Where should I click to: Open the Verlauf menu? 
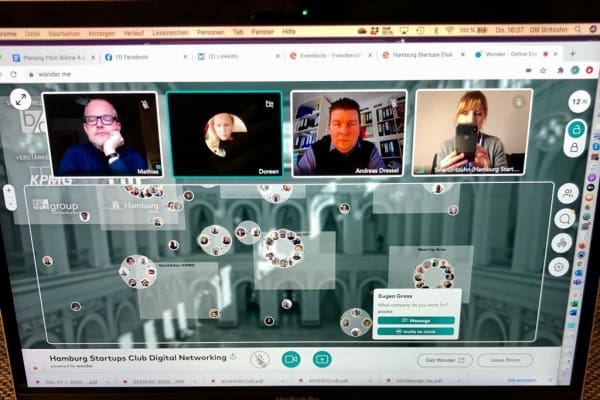pos(134,33)
